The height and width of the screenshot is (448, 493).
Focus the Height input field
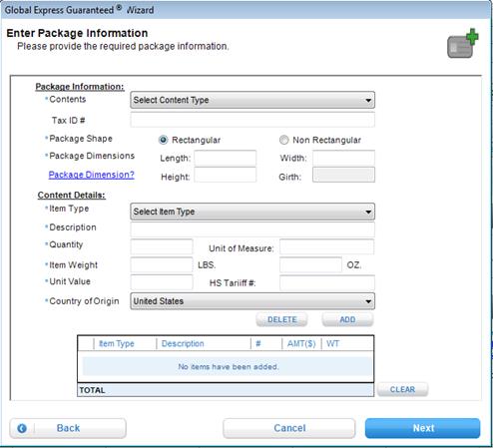point(226,175)
